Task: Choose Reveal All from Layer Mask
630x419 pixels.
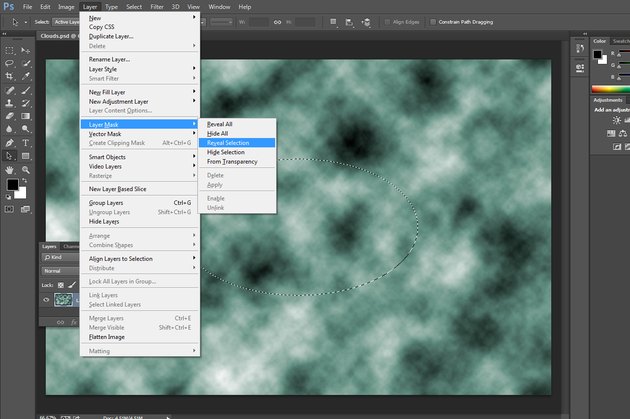Action: click(237, 124)
